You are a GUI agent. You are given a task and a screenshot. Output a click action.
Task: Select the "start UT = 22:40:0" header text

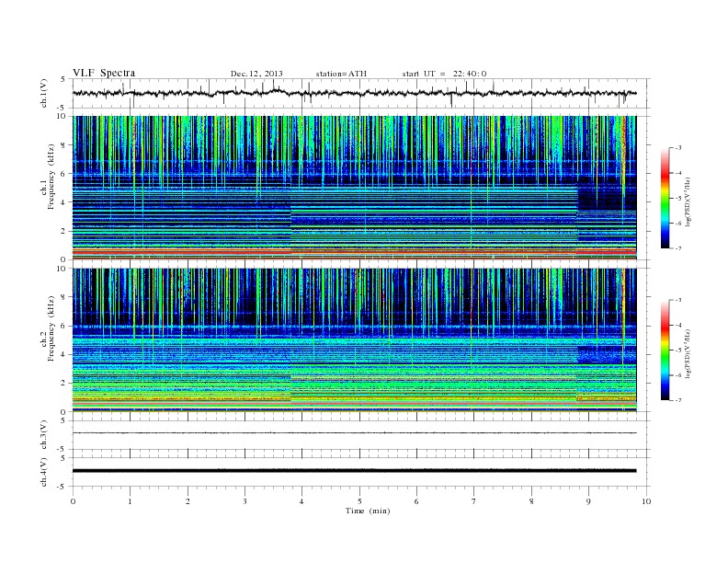tap(444, 74)
